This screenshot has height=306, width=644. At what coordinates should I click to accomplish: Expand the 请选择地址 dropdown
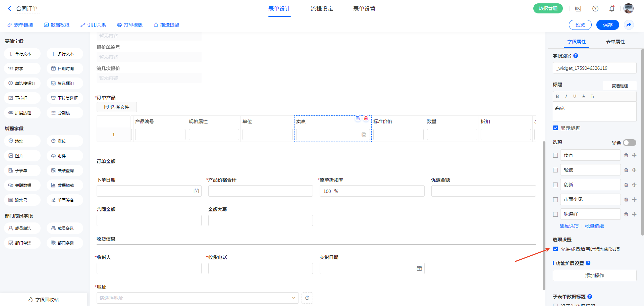click(293, 298)
